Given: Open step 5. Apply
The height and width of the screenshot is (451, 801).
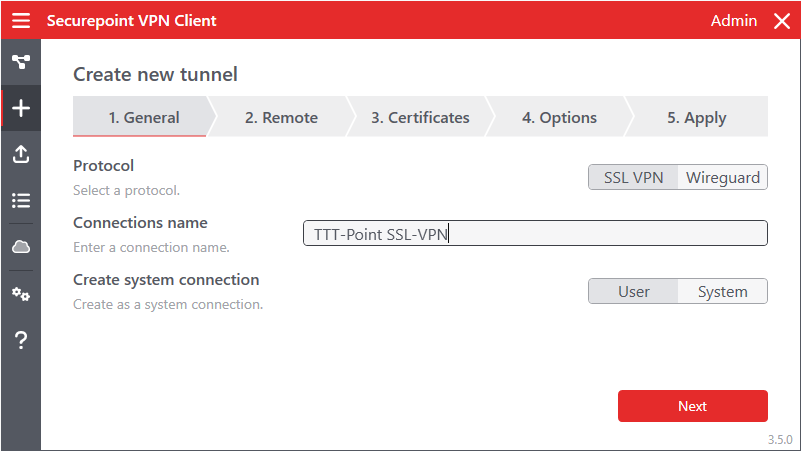Looking at the screenshot, I should 696,118.
